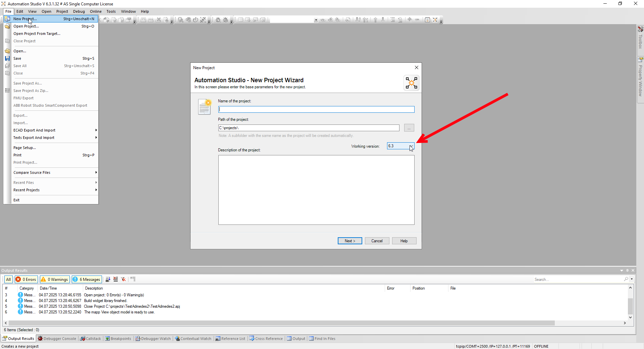Click Cancel in the New Project wizard
The height and width of the screenshot is (349, 644).
pyautogui.click(x=377, y=241)
